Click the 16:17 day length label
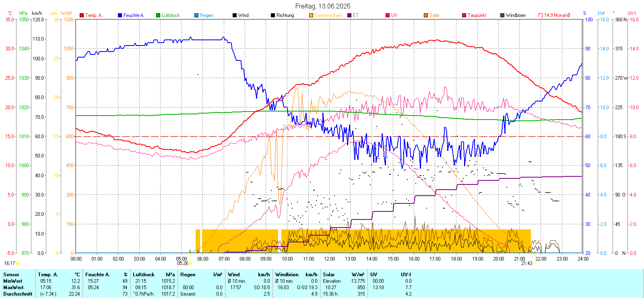Screen dimensions: 644x298 coord(9,263)
